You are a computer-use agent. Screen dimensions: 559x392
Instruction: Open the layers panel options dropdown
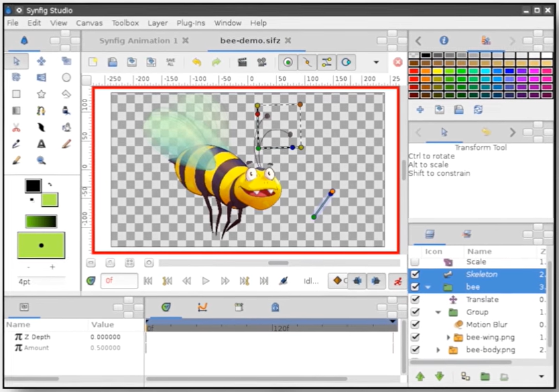[x=541, y=376]
